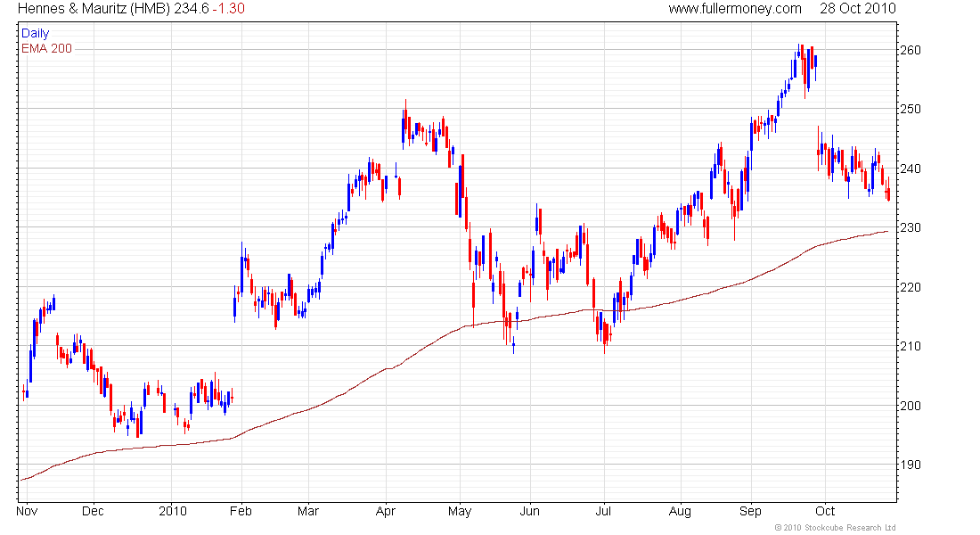980x535 pixels.
Task: Select the 'Nov' month axis label
Action: click(x=27, y=511)
